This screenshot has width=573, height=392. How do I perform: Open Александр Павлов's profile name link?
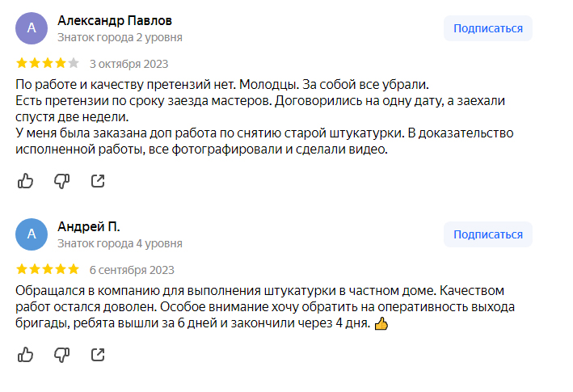click(114, 20)
